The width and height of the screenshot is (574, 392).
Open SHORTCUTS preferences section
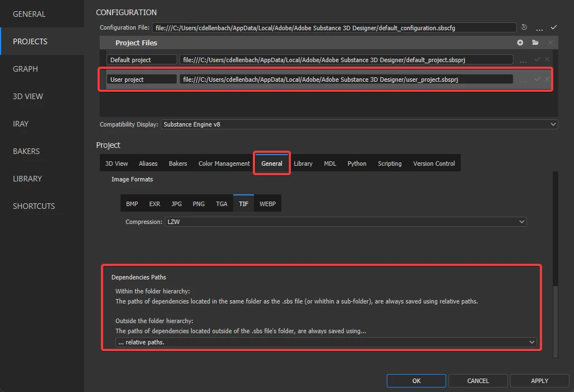point(42,206)
